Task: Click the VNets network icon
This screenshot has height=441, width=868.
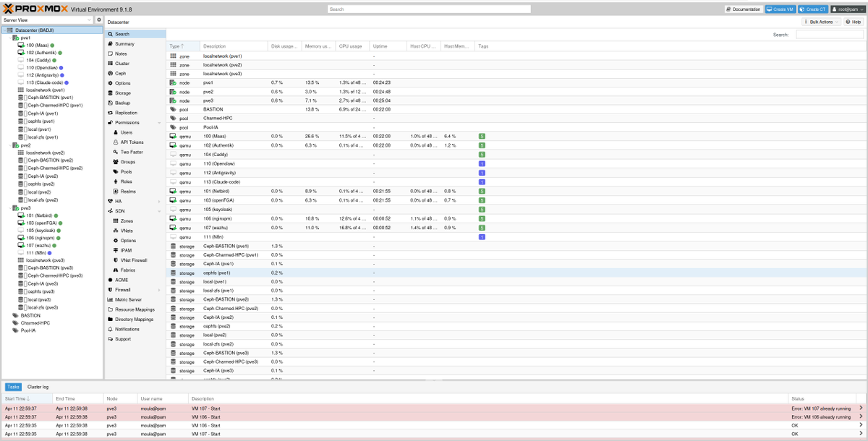Action: 115,231
